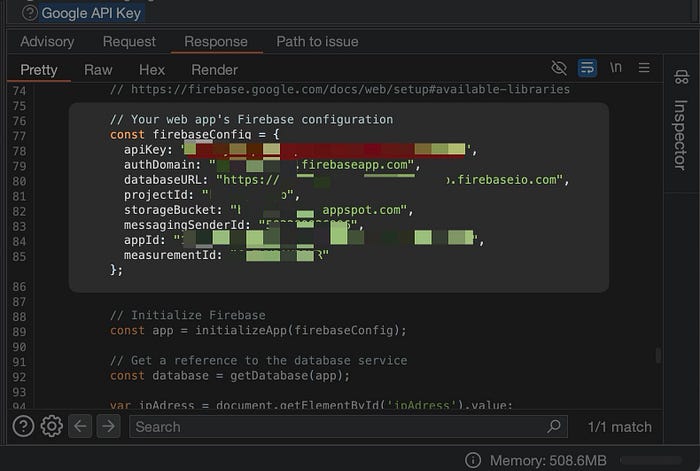The width and height of the screenshot is (700, 471).
Task: Open the message editor hamburger menu
Action: click(x=644, y=68)
